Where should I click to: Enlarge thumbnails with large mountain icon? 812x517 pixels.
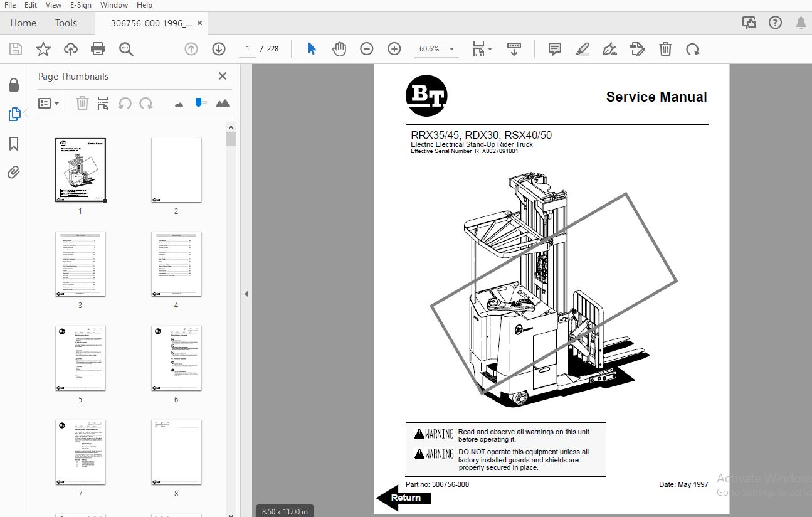click(x=223, y=103)
